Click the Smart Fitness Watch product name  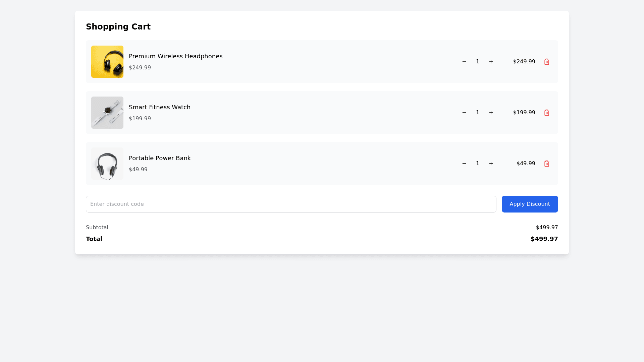(x=159, y=107)
